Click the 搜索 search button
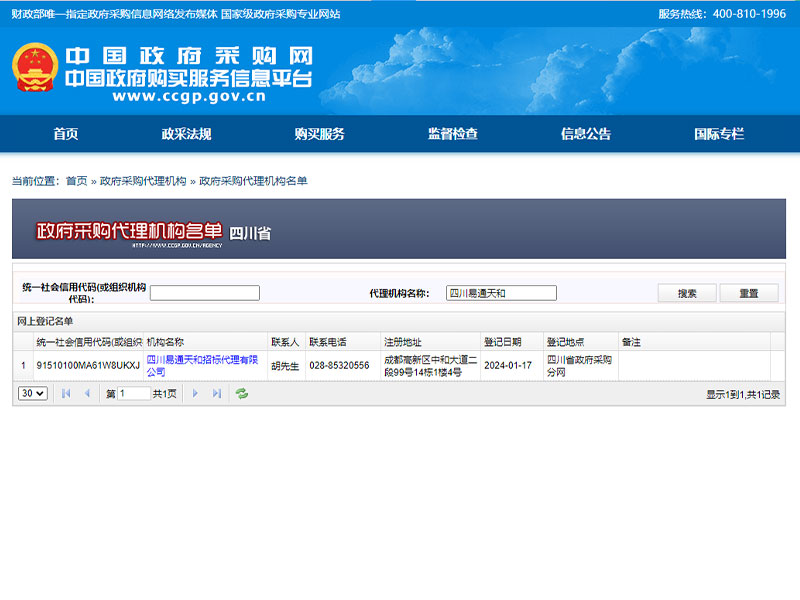Viewport: 800px width, 600px height. click(x=687, y=292)
